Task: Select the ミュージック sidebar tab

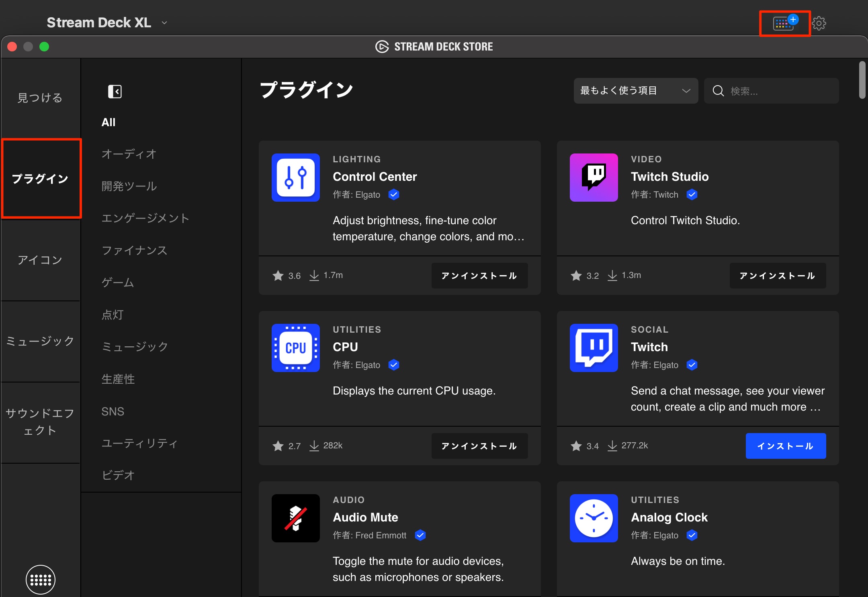Action: 40,341
